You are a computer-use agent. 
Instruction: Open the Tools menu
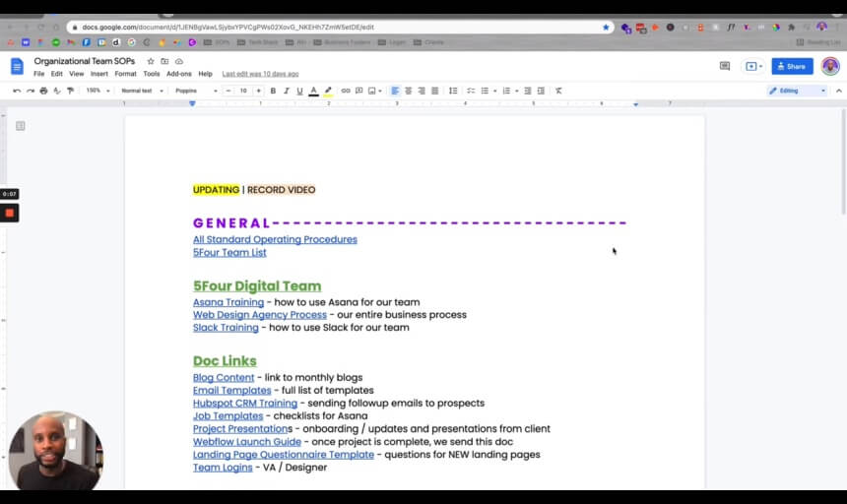(x=152, y=74)
